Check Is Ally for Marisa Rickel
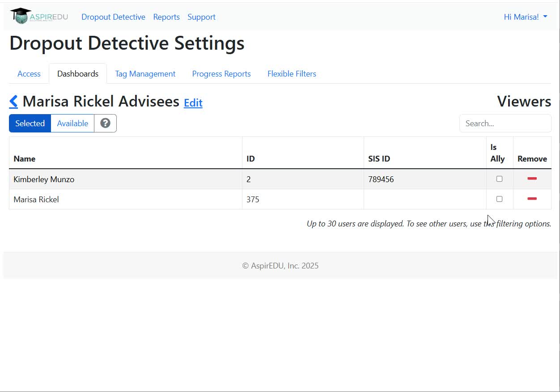Viewport: 560px width, 392px height. coord(499,199)
